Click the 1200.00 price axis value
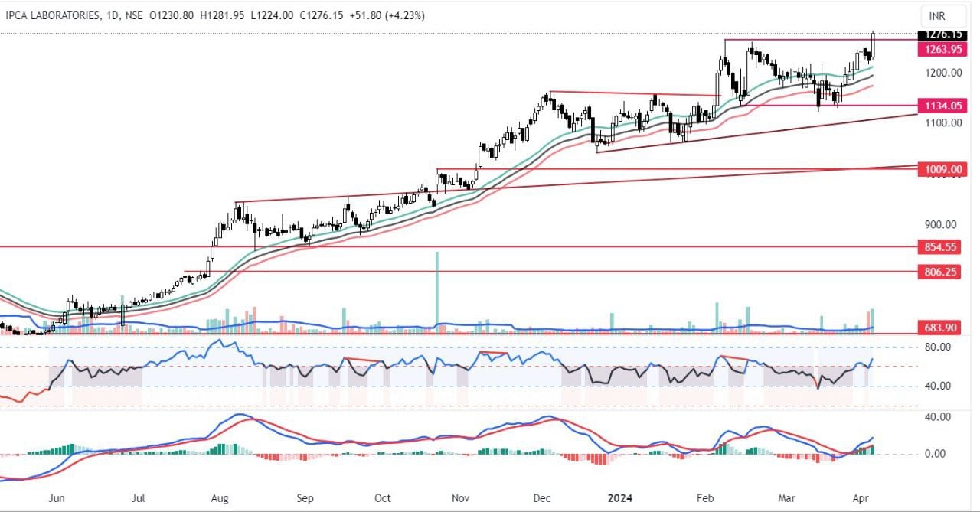 coord(939,73)
